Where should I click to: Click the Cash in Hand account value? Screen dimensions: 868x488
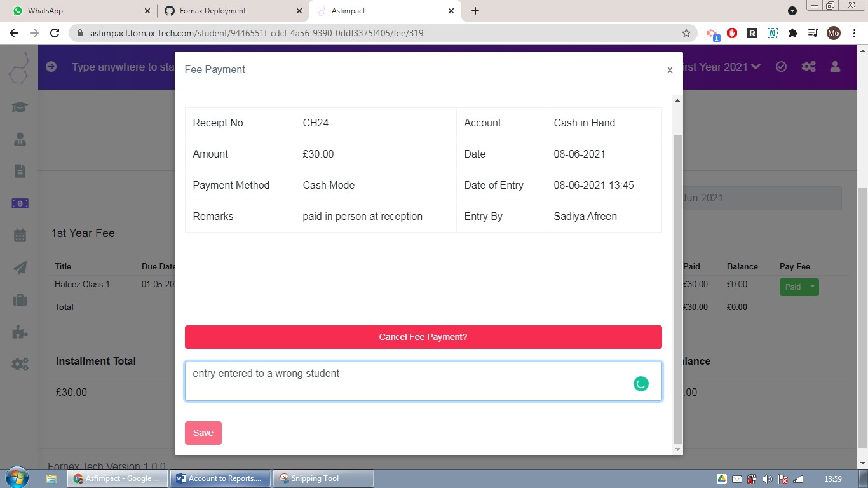pos(585,123)
